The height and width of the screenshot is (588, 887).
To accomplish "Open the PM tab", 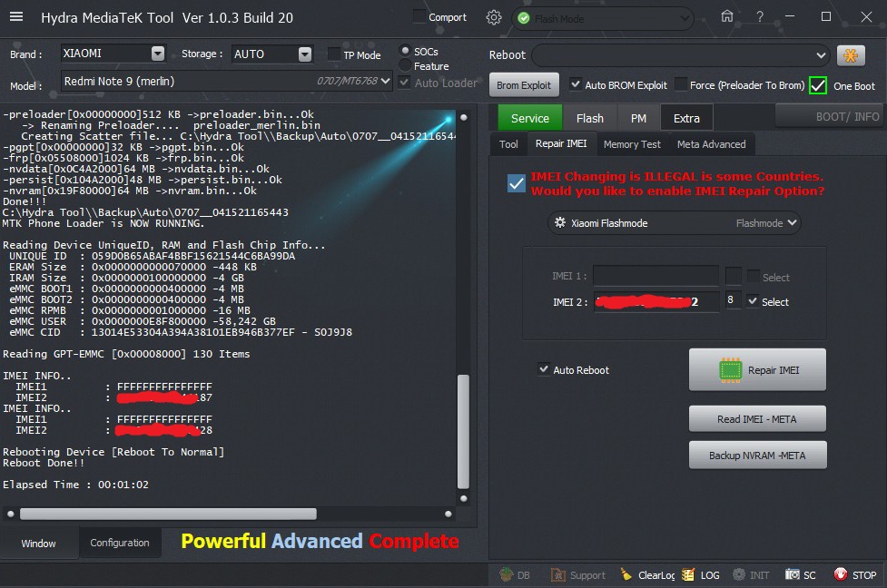I will coord(638,118).
